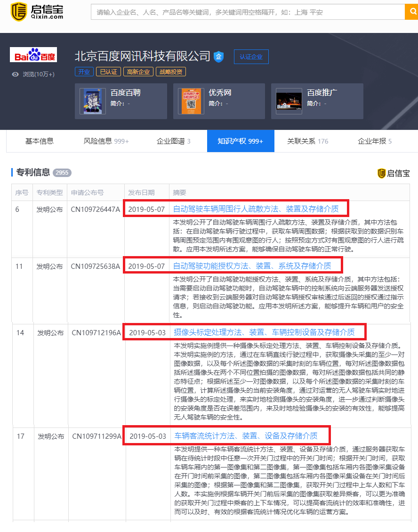This screenshot has width=418, height=532.
Task: Click the 发布日期 column header
Action: (x=141, y=193)
